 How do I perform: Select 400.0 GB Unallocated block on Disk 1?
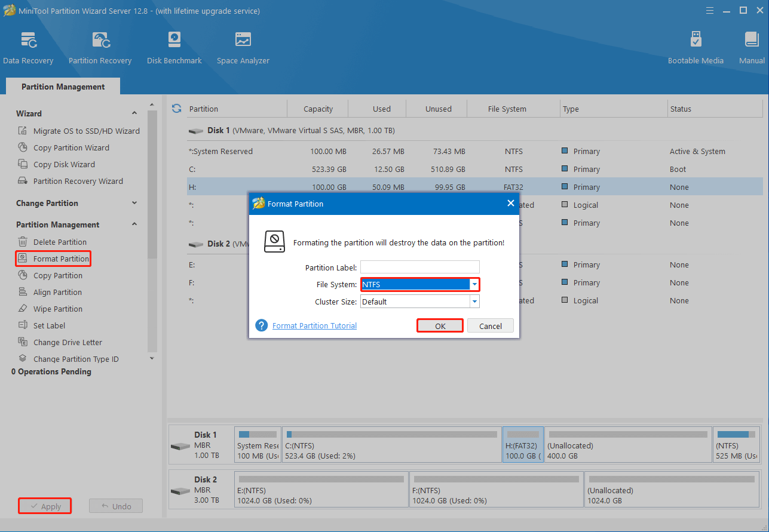[629, 445]
